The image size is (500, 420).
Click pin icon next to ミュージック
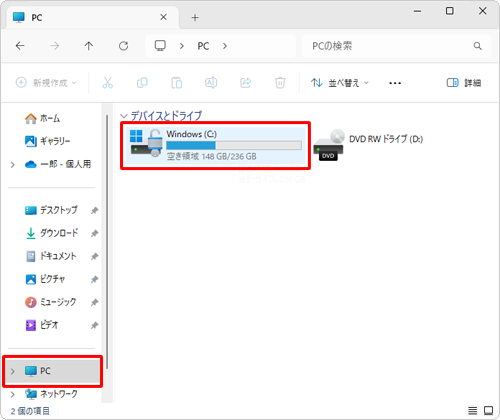click(94, 302)
